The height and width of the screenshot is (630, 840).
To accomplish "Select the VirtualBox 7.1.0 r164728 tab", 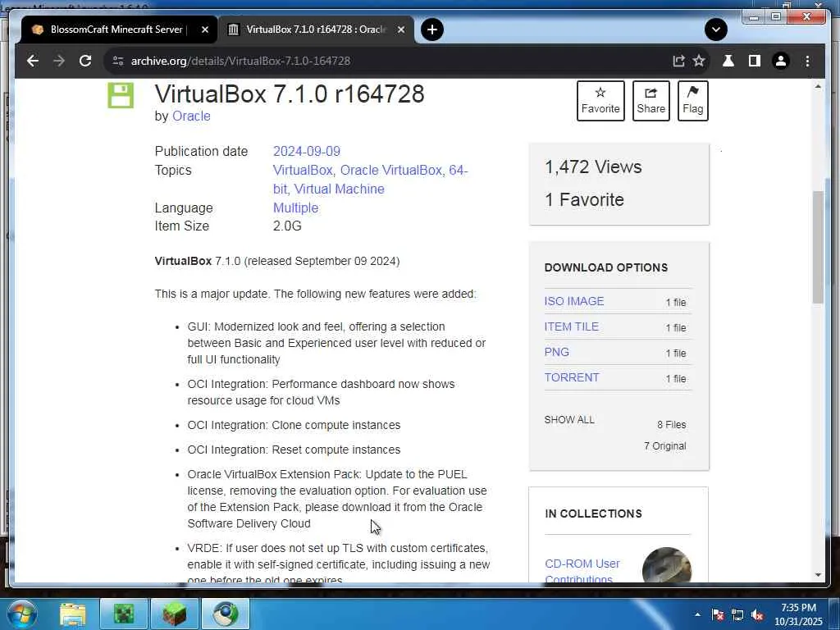I will point(316,30).
